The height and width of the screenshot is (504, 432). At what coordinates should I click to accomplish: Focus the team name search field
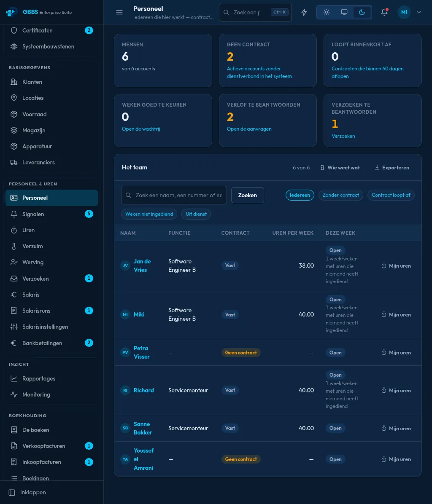click(174, 195)
